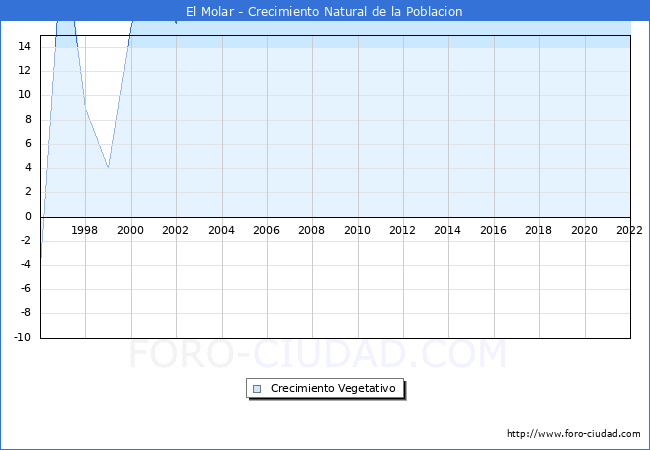Click y-axis label -10

(x=23, y=337)
